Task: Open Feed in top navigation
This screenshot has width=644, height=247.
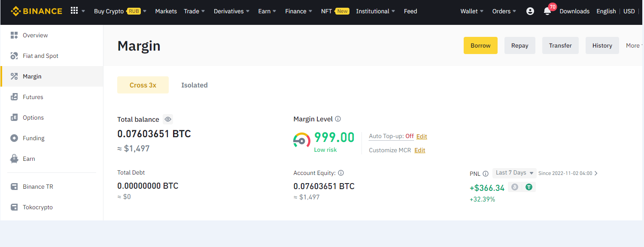Action: tap(410, 11)
